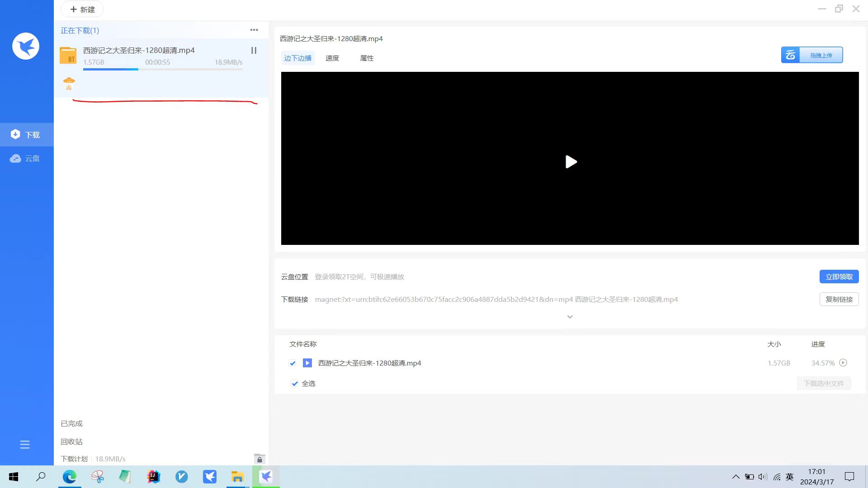Click the battery status tray icon
868x488 pixels.
pyautogui.click(x=750, y=477)
